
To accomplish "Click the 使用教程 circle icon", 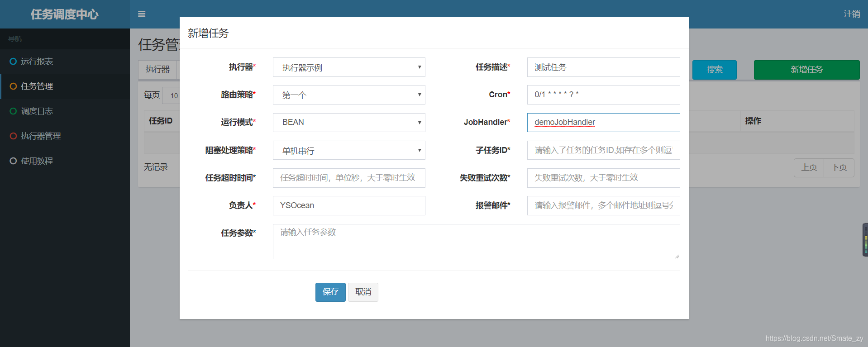I will (13, 161).
